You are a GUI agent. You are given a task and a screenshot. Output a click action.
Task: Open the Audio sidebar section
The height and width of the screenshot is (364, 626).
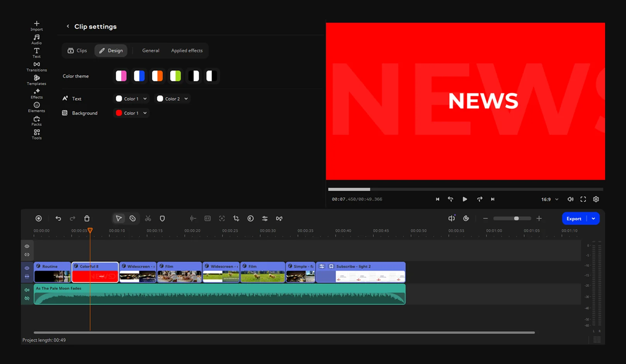pos(36,39)
